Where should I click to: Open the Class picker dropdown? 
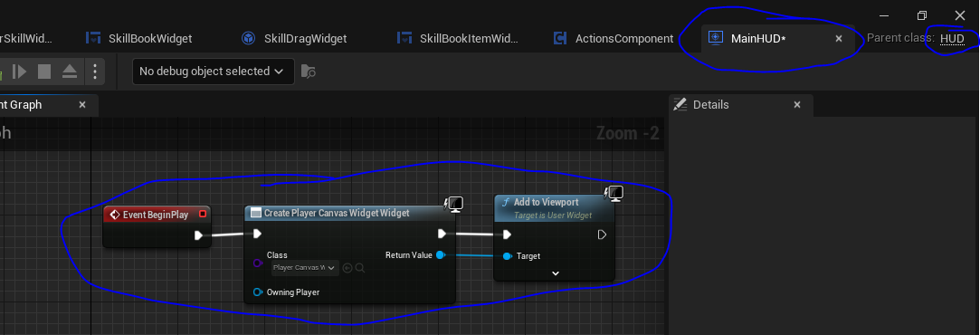click(x=305, y=268)
